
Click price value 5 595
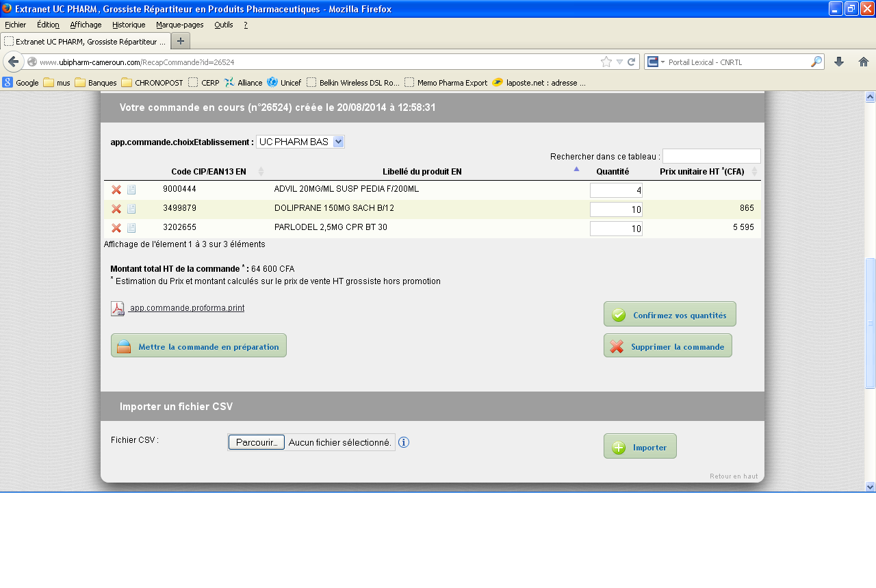(743, 227)
